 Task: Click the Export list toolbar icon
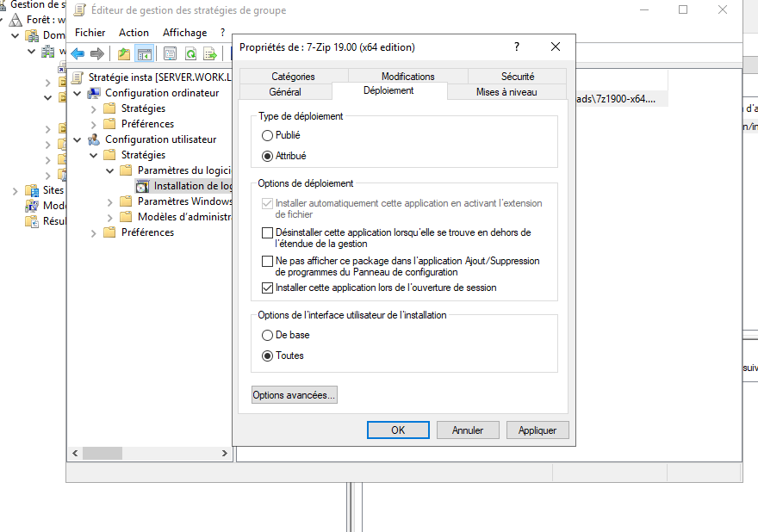209,53
